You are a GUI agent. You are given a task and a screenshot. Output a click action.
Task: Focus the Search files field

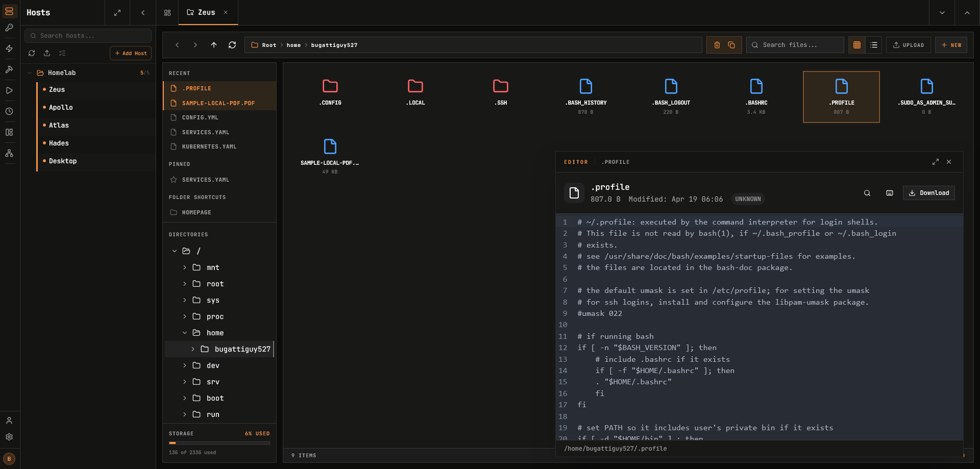click(x=795, y=45)
